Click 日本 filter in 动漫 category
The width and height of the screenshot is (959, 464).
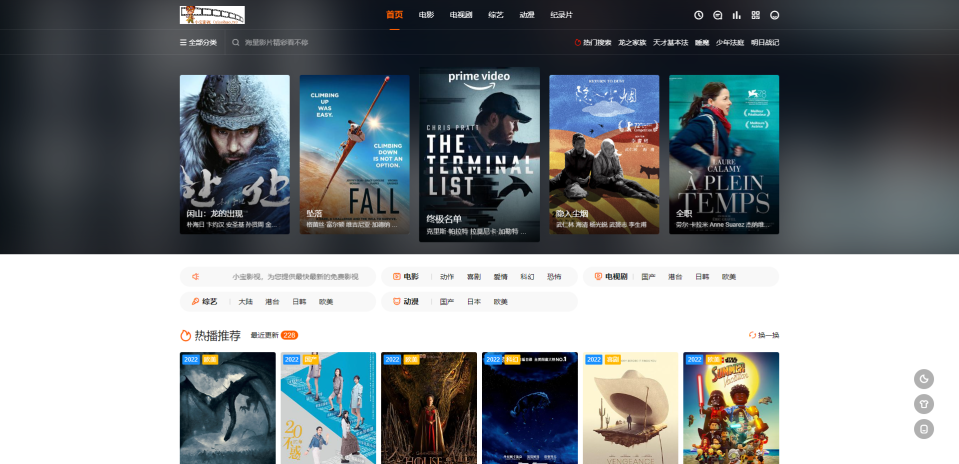pyautogui.click(x=473, y=301)
